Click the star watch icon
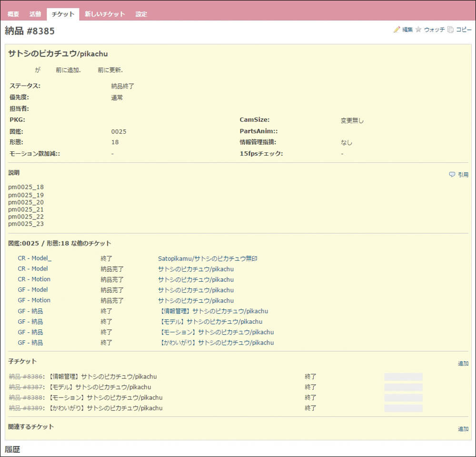This screenshot has height=457, width=476. (x=418, y=30)
